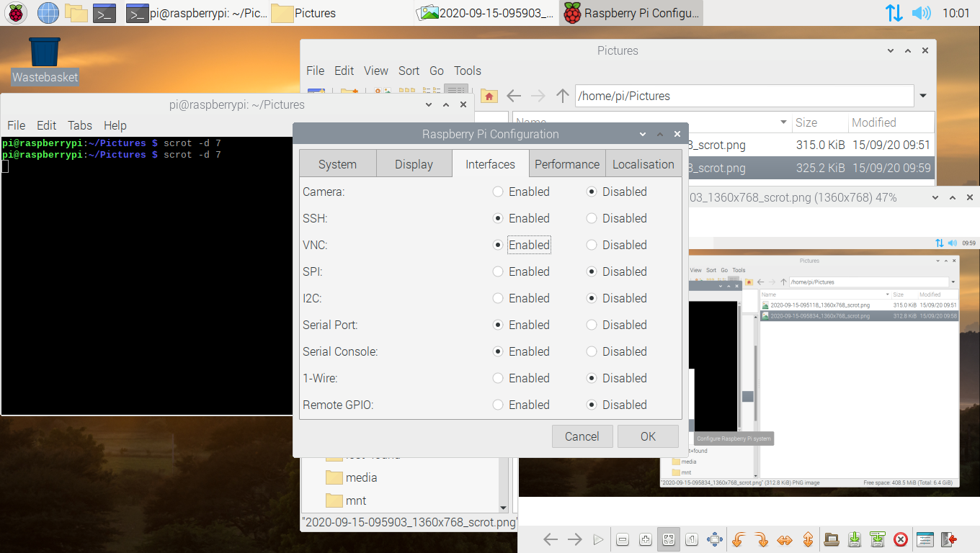980x553 pixels.
Task: Open the Localisation tab
Action: click(x=643, y=164)
